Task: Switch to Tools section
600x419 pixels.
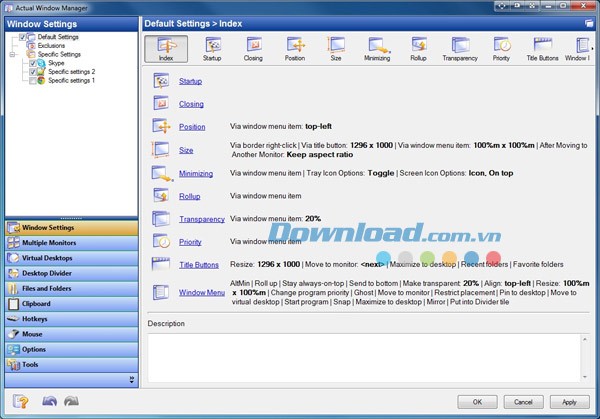Action: (x=72, y=365)
